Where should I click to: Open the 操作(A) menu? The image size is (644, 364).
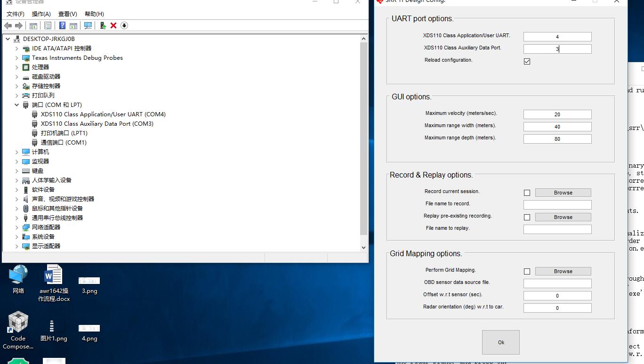pos(41,14)
